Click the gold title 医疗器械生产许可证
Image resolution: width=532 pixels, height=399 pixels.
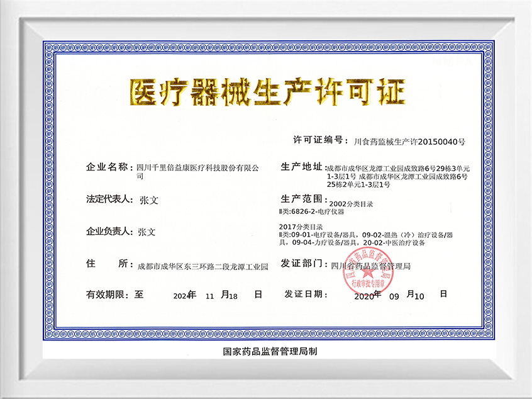coord(268,93)
